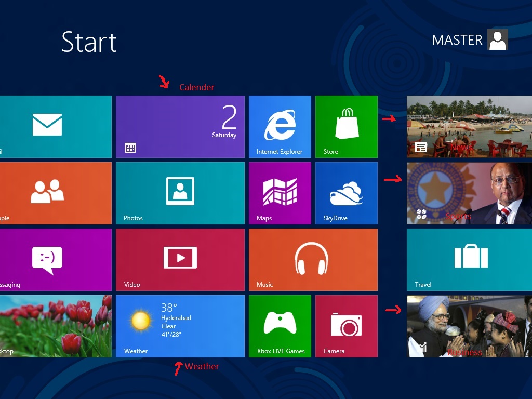Launch Internet Explorer tile

(x=280, y=127)
